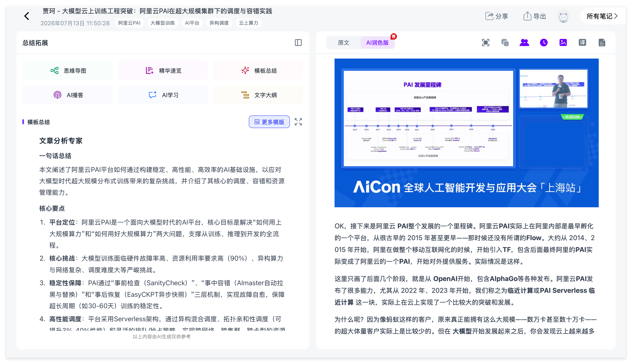Viewport: 632px width, 364px height.
Task: Click the 荐 recommendation badge
Action: 394,36
